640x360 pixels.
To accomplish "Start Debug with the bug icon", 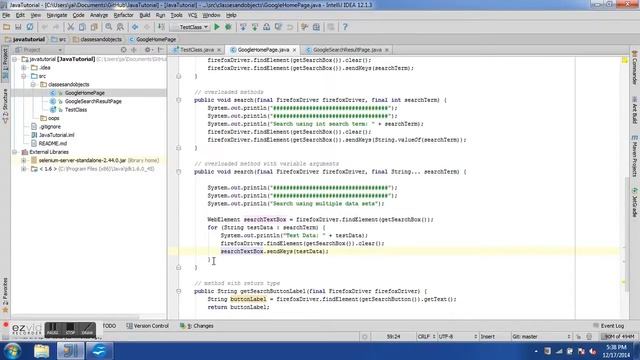I will (x=228, y=27).
